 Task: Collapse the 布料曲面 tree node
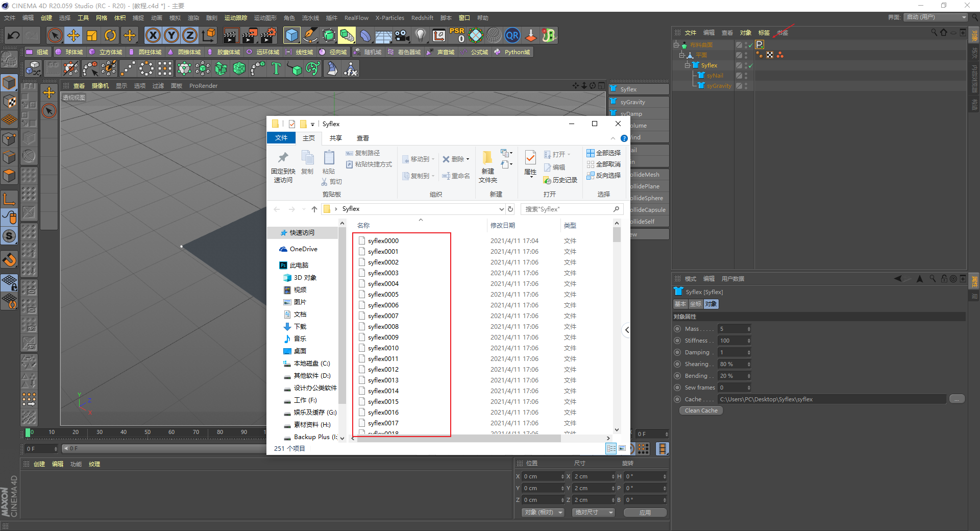pyautogui.click(x=676, y=45)
